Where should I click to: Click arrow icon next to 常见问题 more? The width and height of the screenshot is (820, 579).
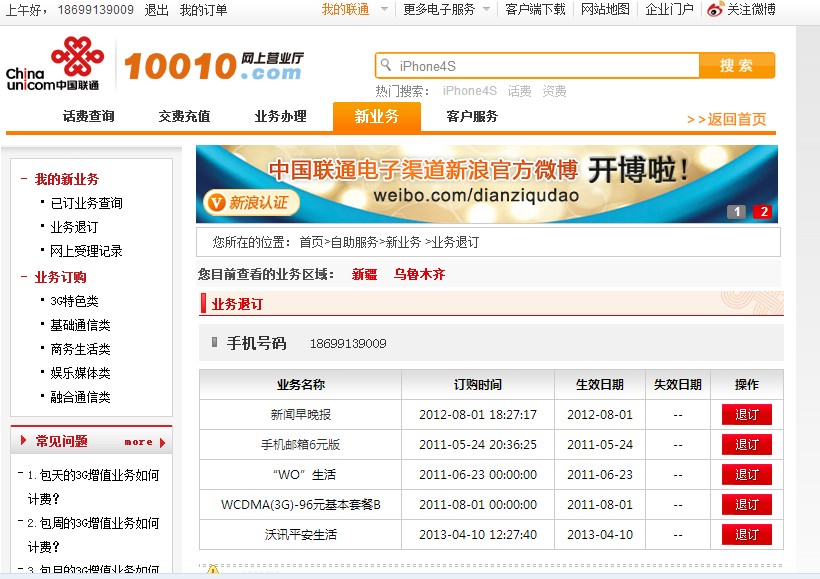(x=162, y=443)
